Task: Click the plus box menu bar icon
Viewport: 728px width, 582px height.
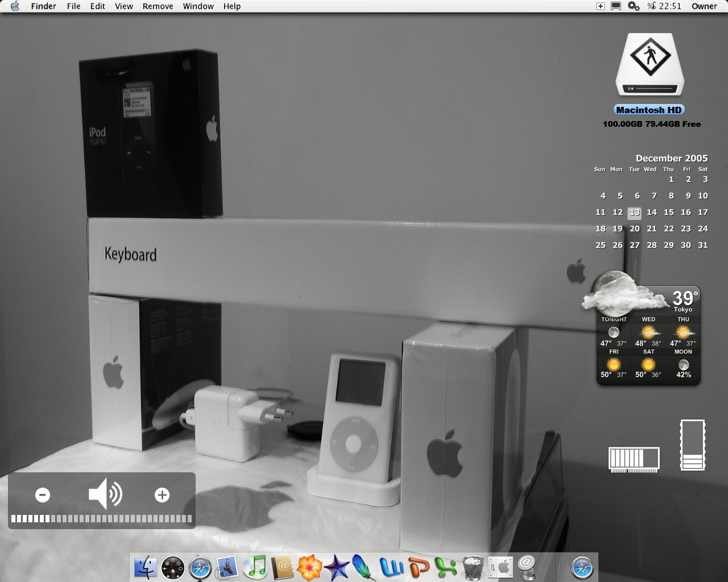Action: 600,6
